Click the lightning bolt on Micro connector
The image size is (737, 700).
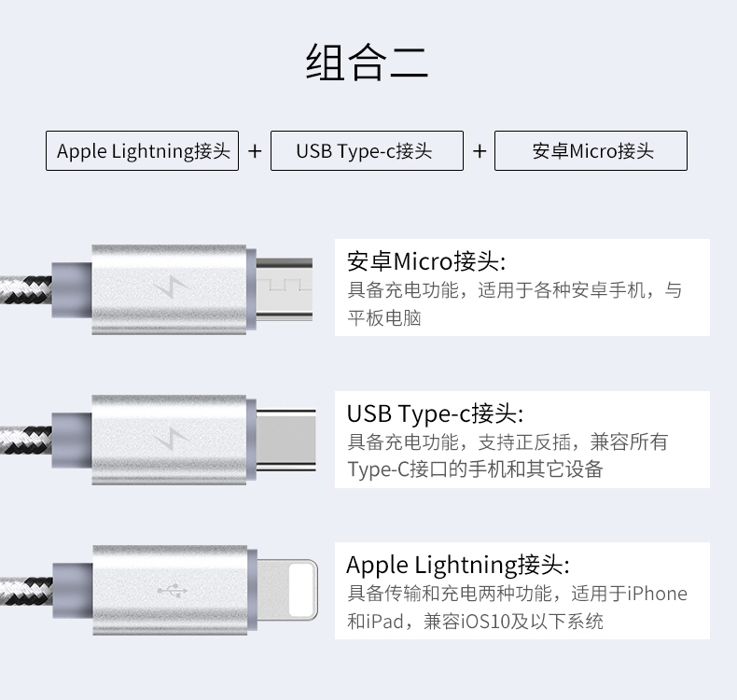point(172,287)
